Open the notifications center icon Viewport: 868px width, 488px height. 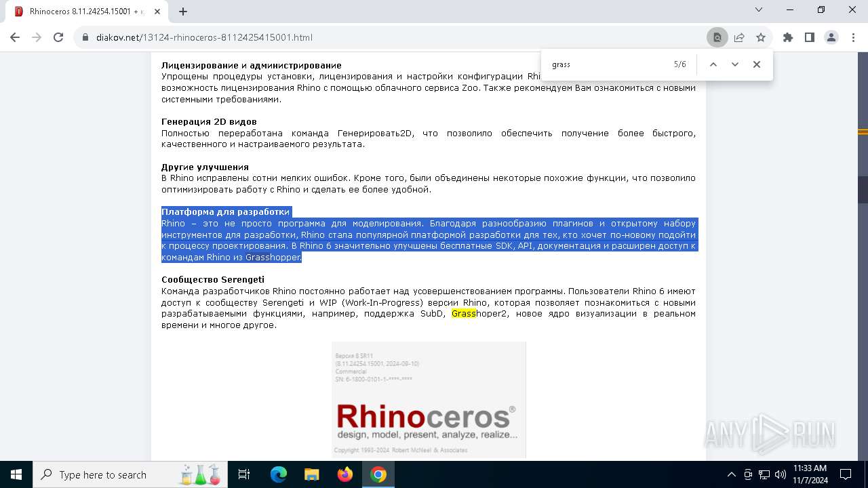coord(846,474)
